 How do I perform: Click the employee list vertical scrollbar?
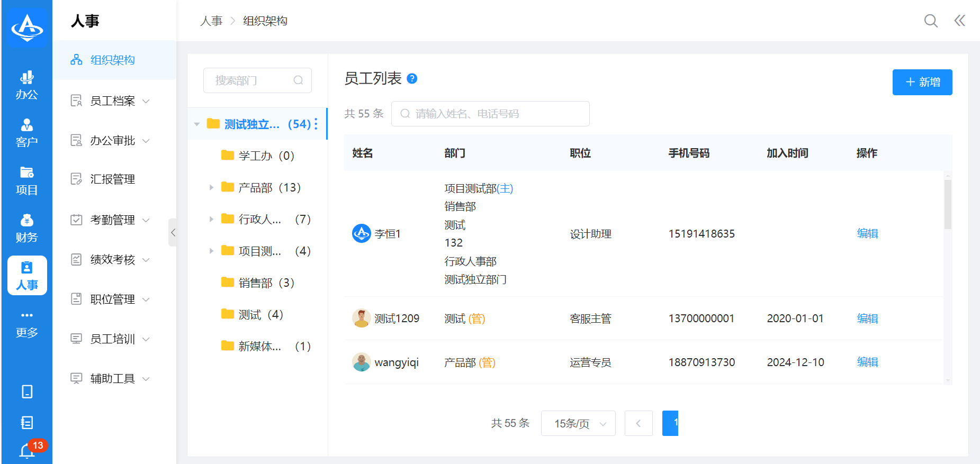pos(948,205)
